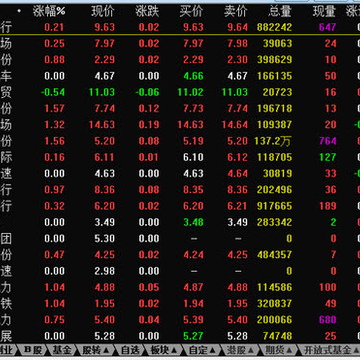This screenshot has width=360, height=360.
Task: Select the green buy price 4.66
Action: pos(193,76)
